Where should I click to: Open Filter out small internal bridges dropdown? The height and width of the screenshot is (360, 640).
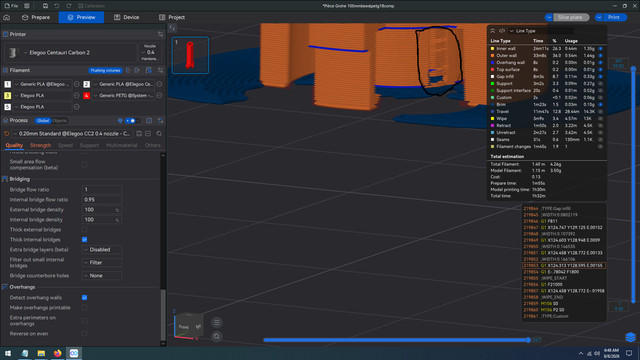[x=102, y=262]
